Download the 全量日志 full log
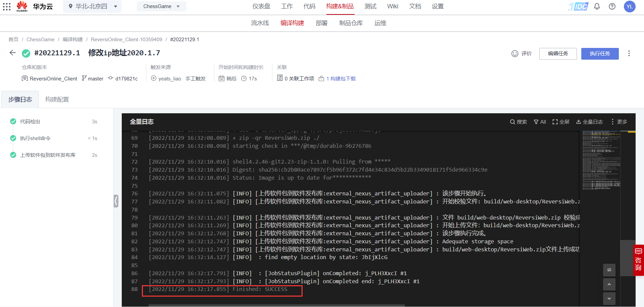 point(589,122)
